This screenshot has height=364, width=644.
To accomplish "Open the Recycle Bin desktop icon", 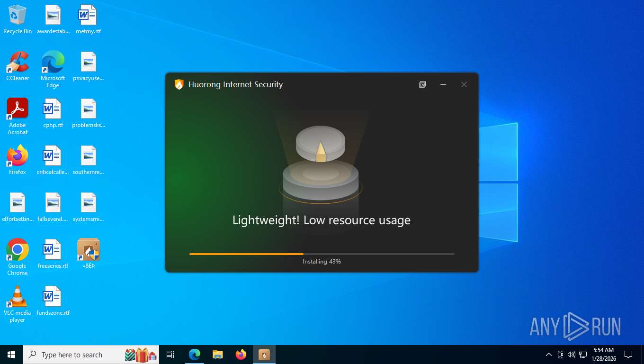I will [x=18, y=20].
